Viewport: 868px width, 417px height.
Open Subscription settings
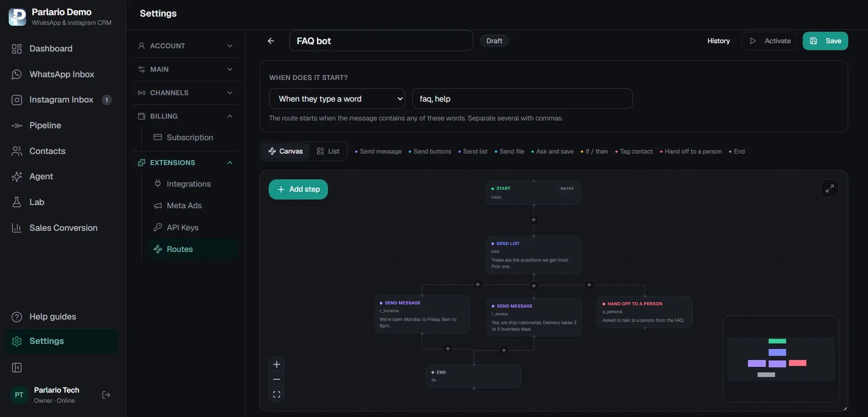coord(193,137)
